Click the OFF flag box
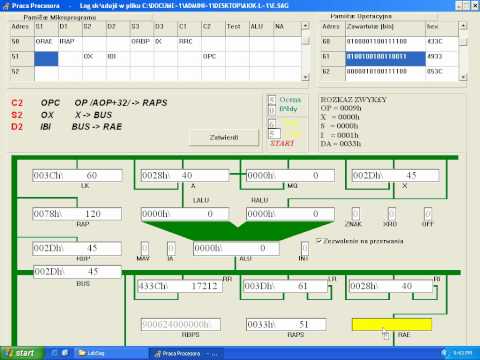This screenshot has height=360, width=480. pyautogui.click(x=428, y=213)
